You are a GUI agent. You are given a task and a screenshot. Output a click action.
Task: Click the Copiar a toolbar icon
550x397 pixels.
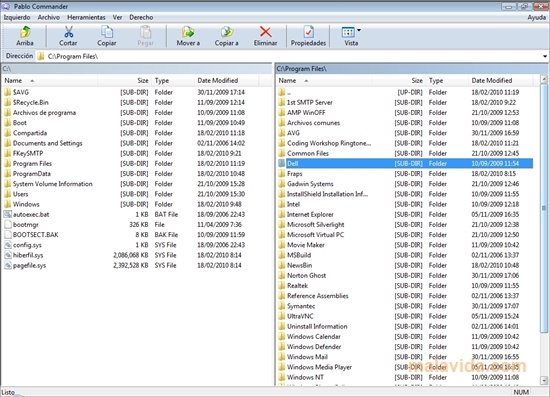227,32
